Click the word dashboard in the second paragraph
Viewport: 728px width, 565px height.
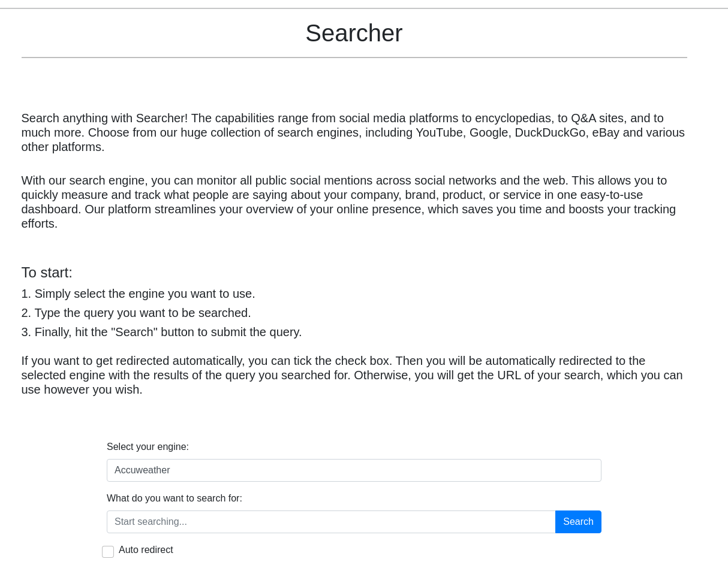pos(50,210)
